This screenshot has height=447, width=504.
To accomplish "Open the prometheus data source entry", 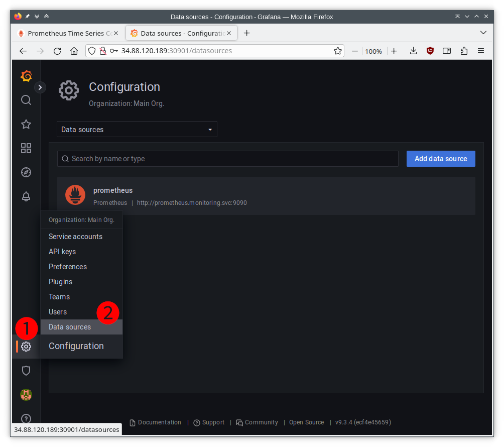I will click(266, 196).
